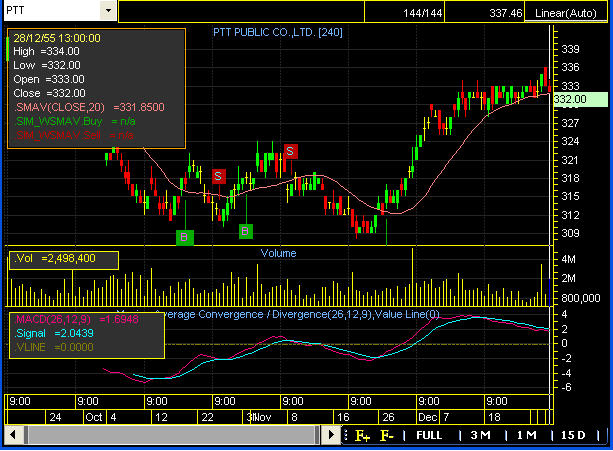Select the 3 M time range
Viewport: 613px width, 451px height.
[x=480, y=435]
